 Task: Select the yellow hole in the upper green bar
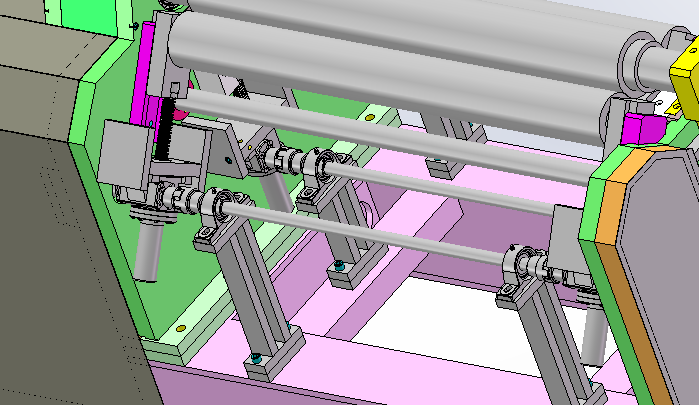(x=370, y=118)
